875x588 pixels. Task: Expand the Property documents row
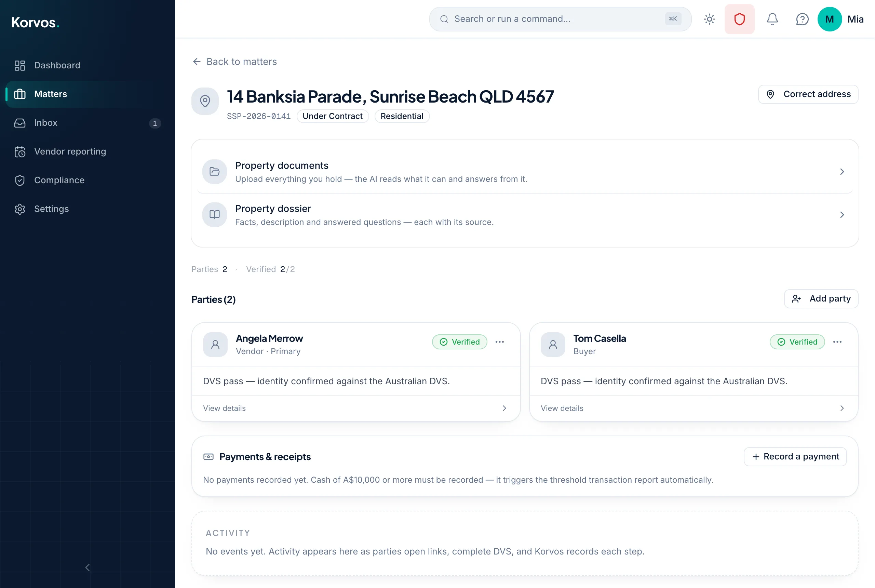[x=524, y=172]
